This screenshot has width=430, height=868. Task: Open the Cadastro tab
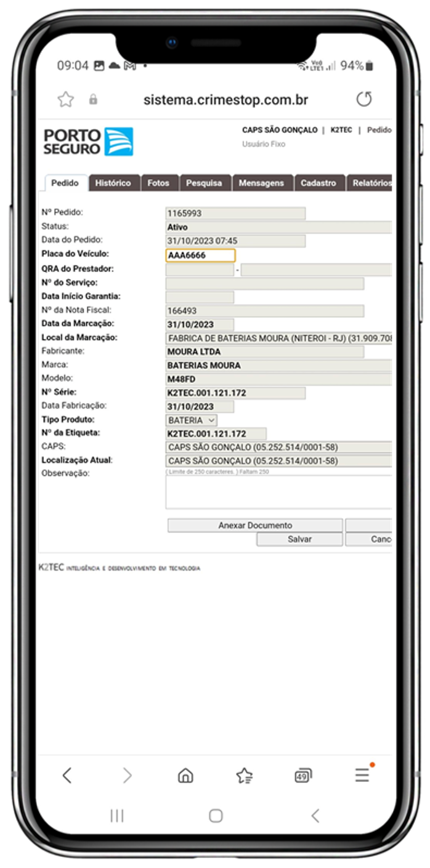pos(318,183)
